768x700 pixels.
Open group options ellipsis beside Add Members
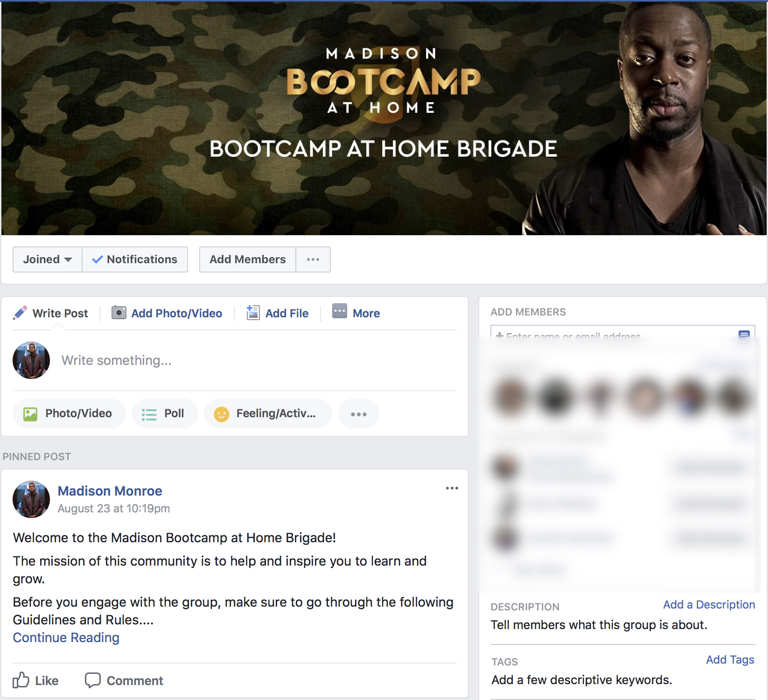(x=313, y=259)
